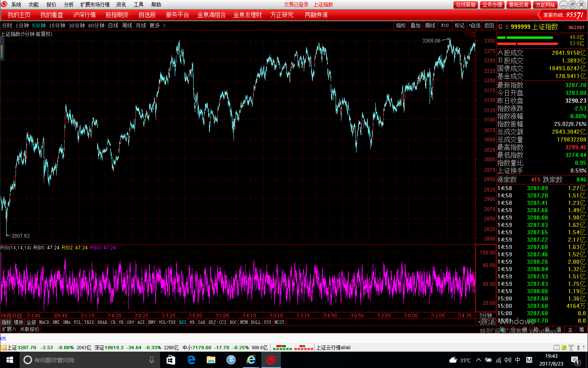Switch to 分时 intraday view
The image size is (588, 368).
(7, 25)
